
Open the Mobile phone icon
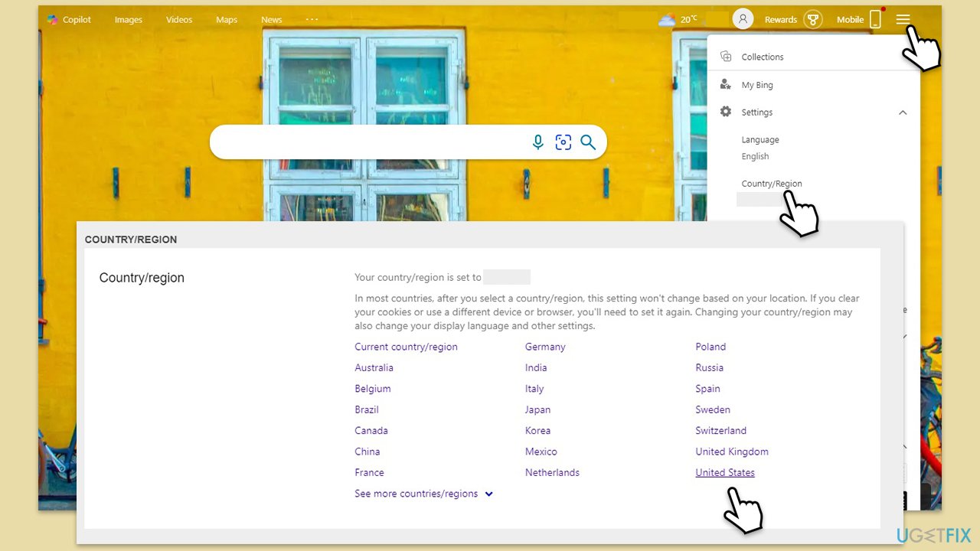pyautogui.click(x=875, y=19)
